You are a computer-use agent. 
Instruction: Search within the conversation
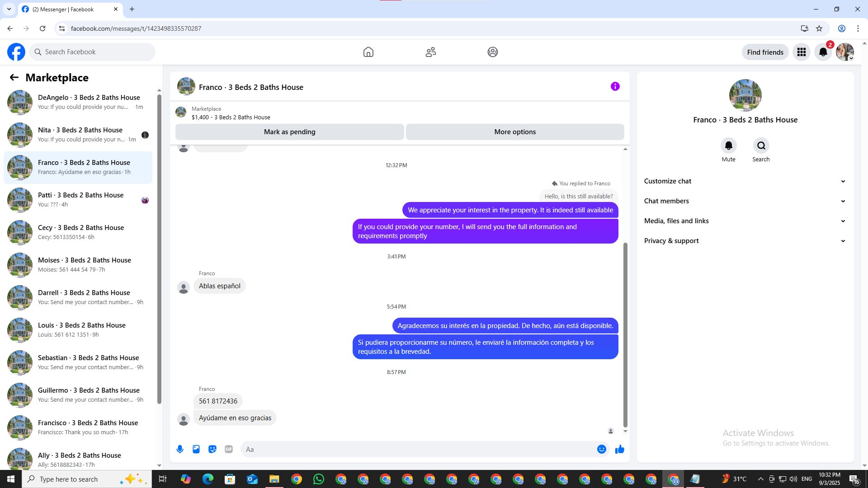761,145
